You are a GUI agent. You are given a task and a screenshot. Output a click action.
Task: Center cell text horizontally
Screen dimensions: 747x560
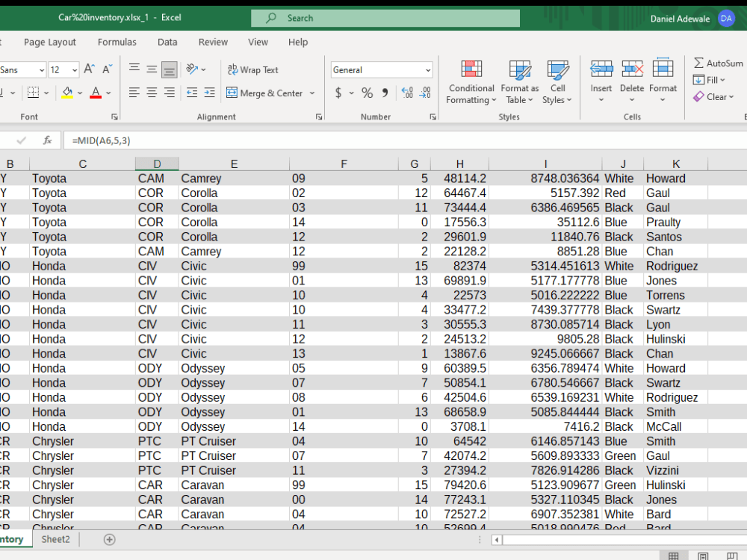click(x=152, y=93)
